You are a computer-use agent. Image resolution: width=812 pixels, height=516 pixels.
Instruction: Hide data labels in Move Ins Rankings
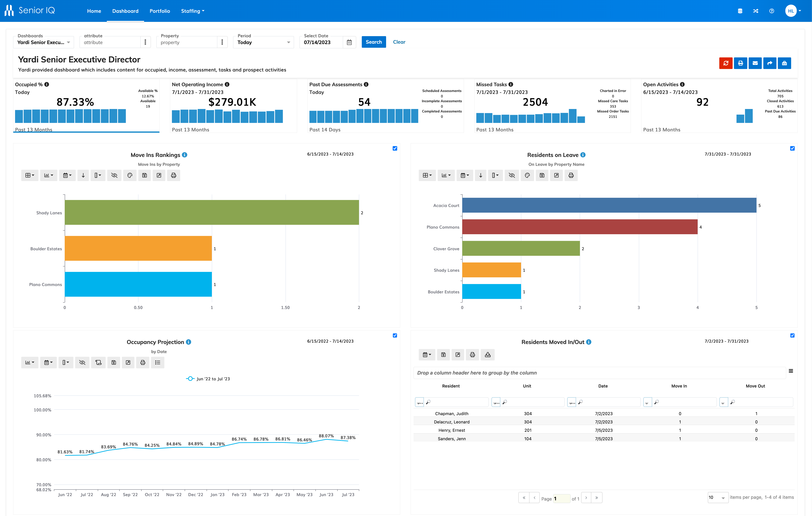[114, 175]
